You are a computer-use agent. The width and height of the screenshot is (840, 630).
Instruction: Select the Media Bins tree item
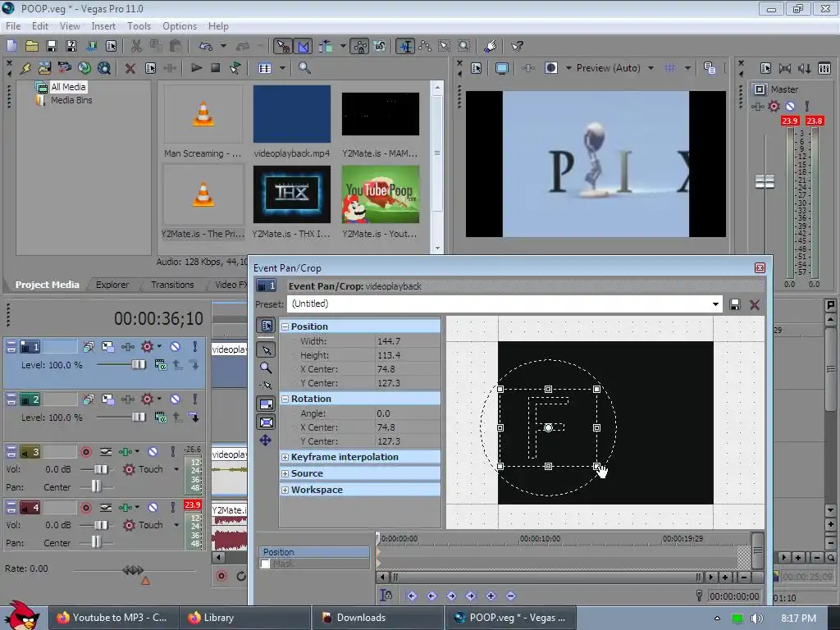point(71,100)
